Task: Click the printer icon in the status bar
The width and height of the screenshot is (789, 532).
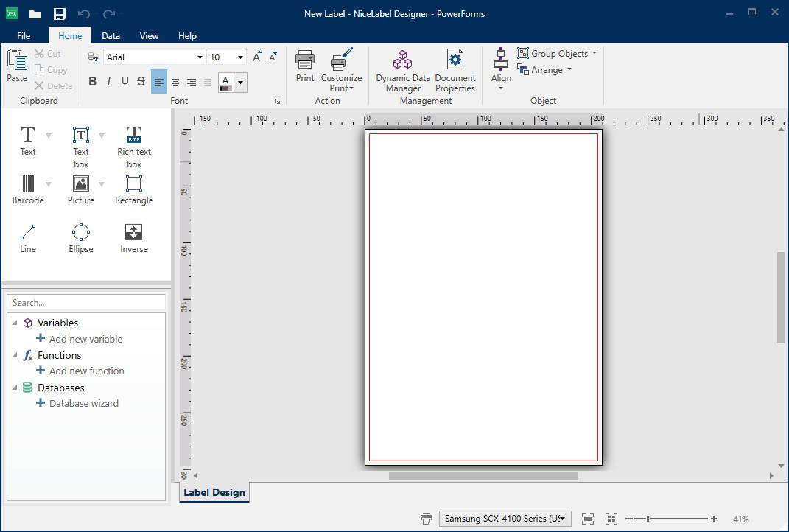Action: click(x=427, y=519)
